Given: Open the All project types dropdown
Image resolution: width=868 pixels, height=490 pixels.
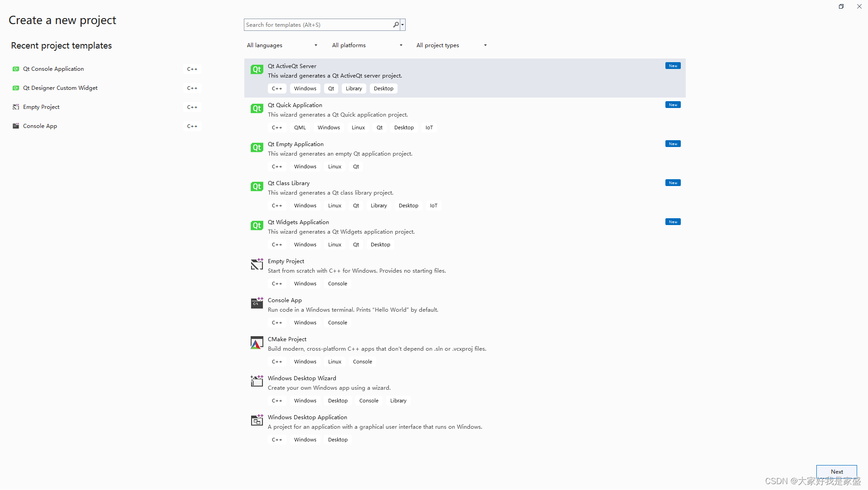Looking at the screenshot, I should [x=451, y=45].
